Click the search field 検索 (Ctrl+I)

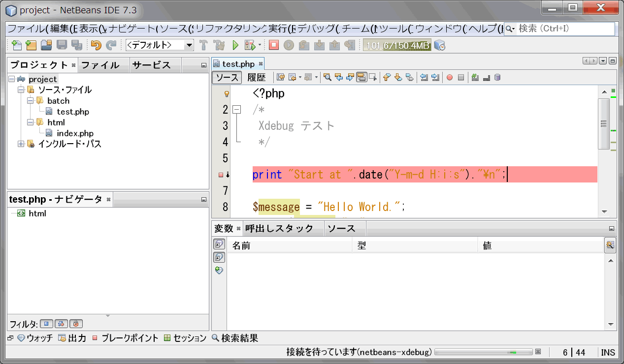point(559,29)
